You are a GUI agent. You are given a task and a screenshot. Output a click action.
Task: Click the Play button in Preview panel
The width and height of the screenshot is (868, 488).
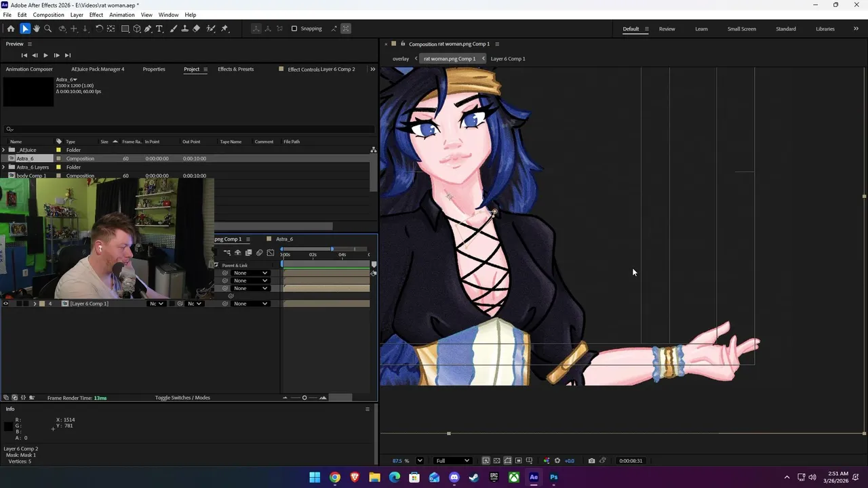[45, 56]
